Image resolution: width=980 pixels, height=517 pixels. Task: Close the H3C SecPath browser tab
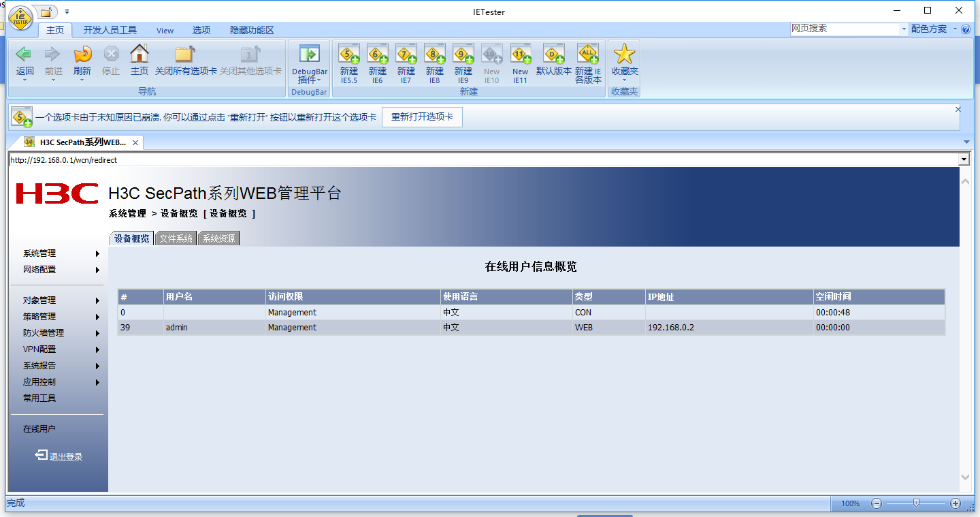[135, 142]
